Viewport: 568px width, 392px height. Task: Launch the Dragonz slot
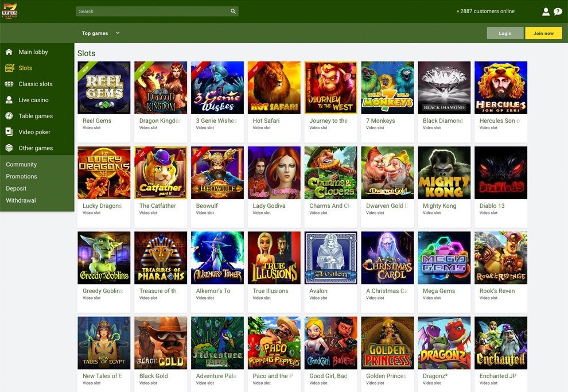click(444, 343)
